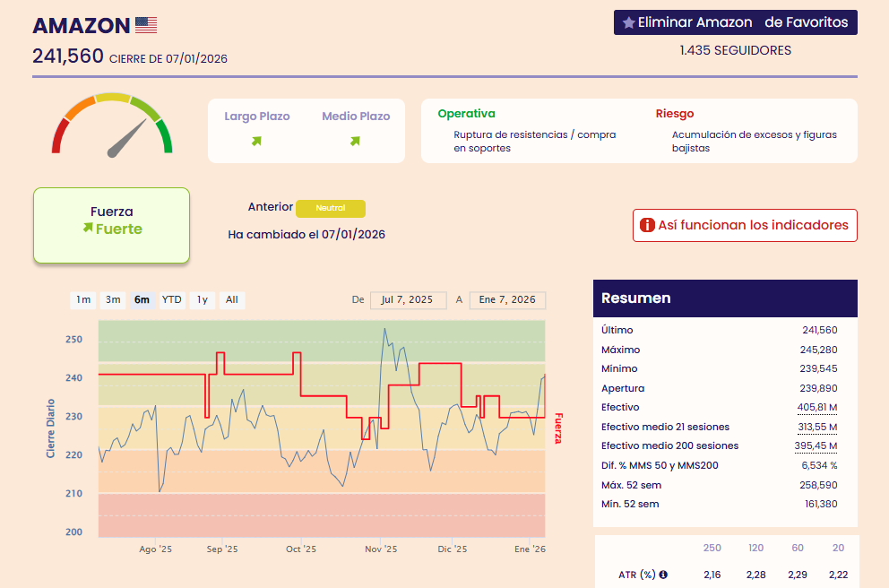Select the All chart range
The image size is (889, 588).
(x=231, y=300)
